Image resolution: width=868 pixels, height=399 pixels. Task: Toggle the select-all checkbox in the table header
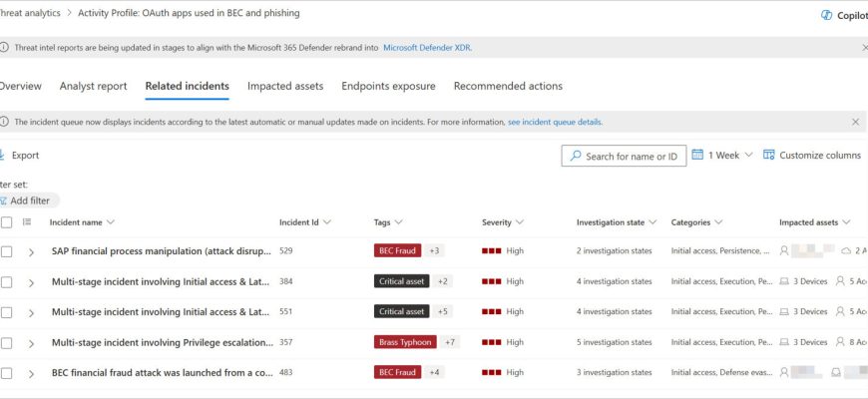tap(6, 222)
